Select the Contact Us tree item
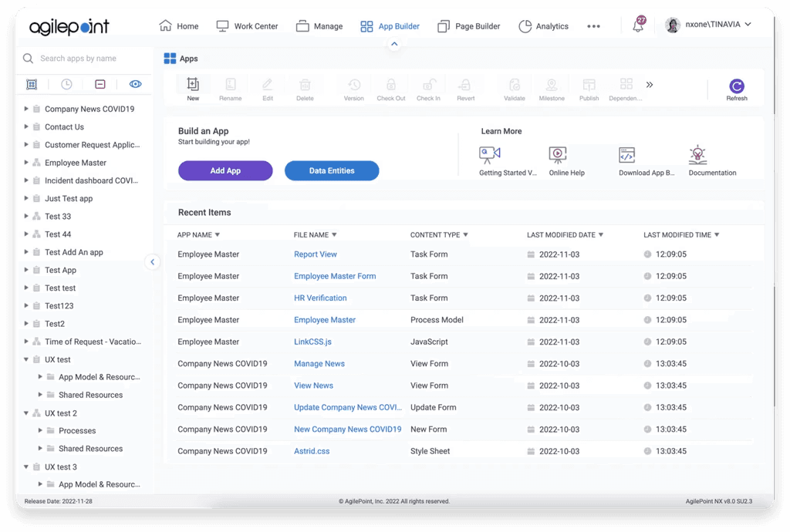This screenshot has width=790, height=532. pos(65,127)
